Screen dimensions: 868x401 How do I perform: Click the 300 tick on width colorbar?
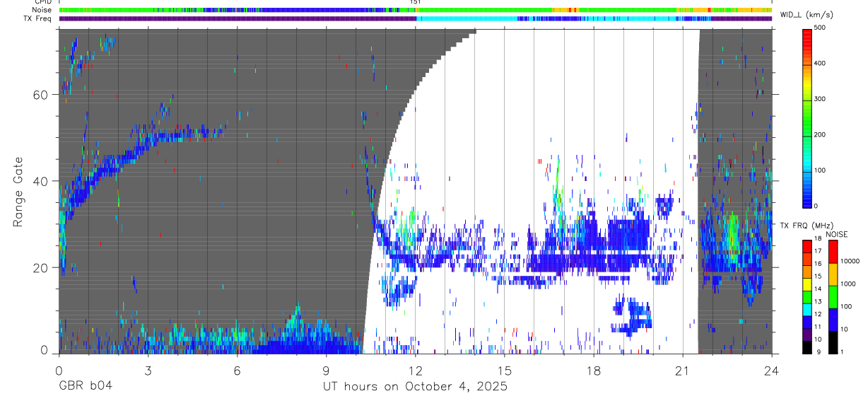tap(821, 99)
